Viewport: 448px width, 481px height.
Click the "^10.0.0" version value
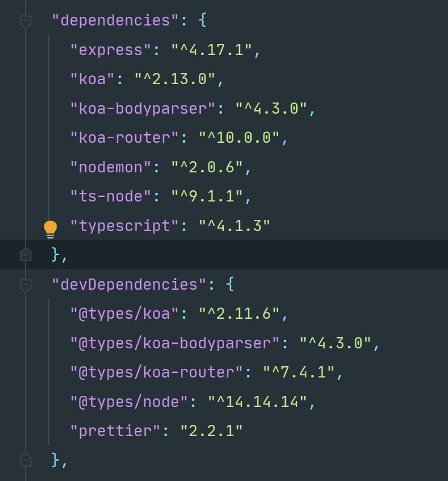(240, 138)
